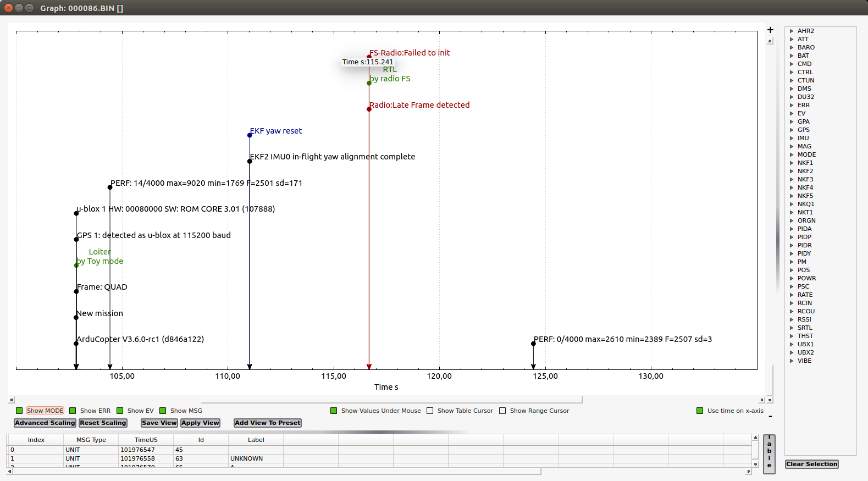
Task: Select the UNKNOWN label cell
Action: 256,458
